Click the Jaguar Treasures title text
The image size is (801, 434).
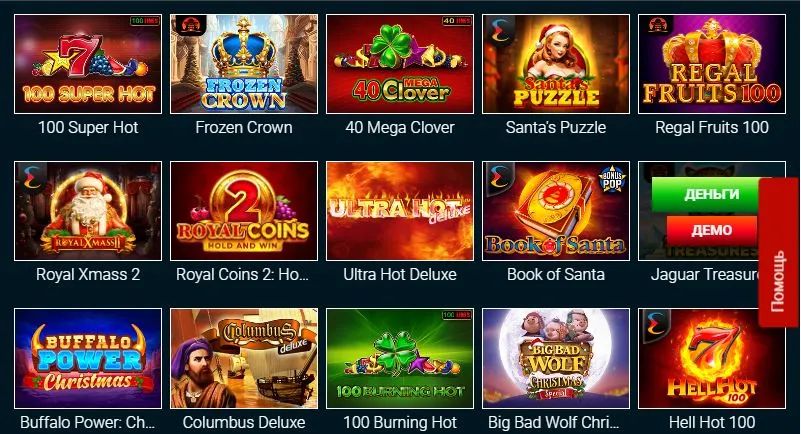pyautogui.click(x=705, y=275)
